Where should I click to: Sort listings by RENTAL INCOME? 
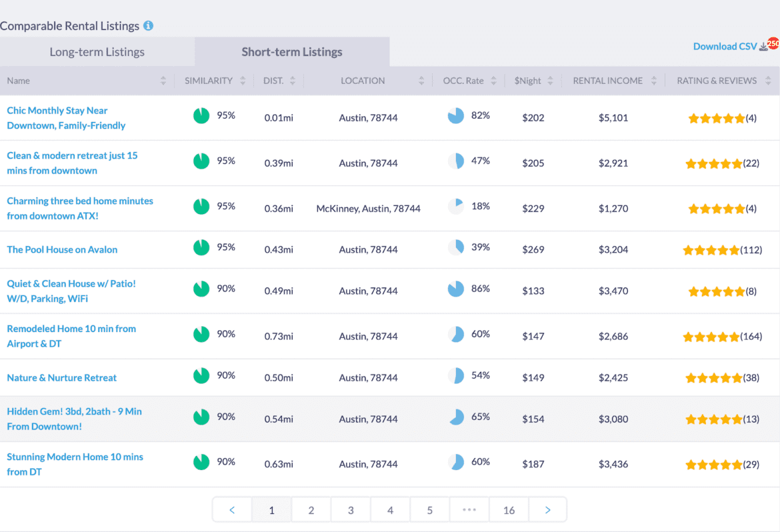pos(608,80)
